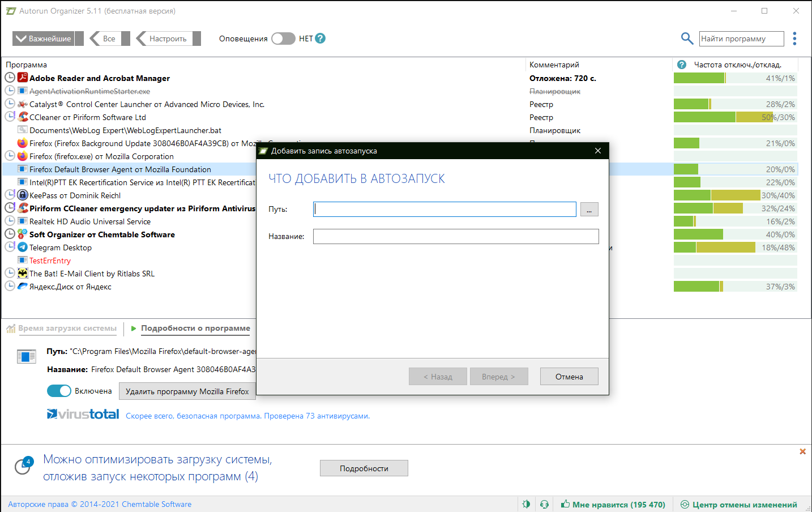812x512 pixels.
Task: Click the Firefox (firefox.exe) icon
Action: click(x=23, y=156)
